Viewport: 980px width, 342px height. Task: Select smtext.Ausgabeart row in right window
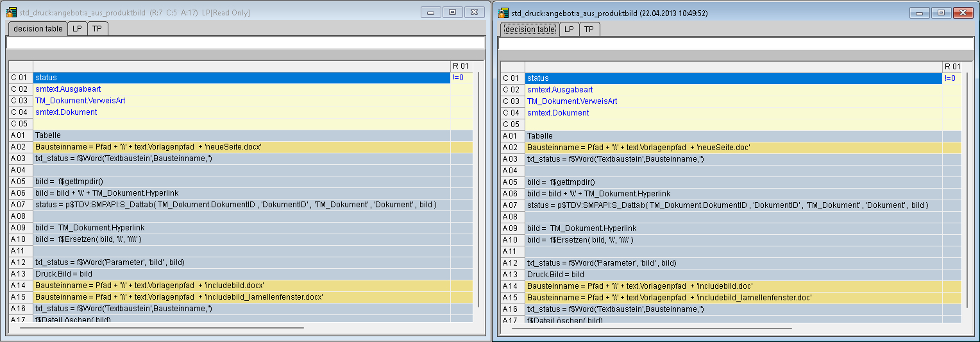click(x=734, y=90)
